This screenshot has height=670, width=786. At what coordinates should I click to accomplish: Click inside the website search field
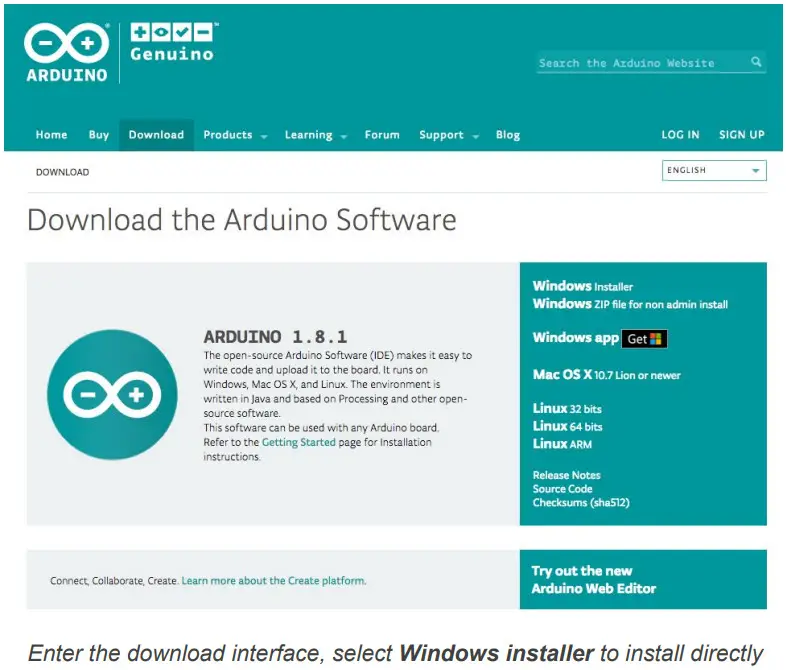point(640,63)
